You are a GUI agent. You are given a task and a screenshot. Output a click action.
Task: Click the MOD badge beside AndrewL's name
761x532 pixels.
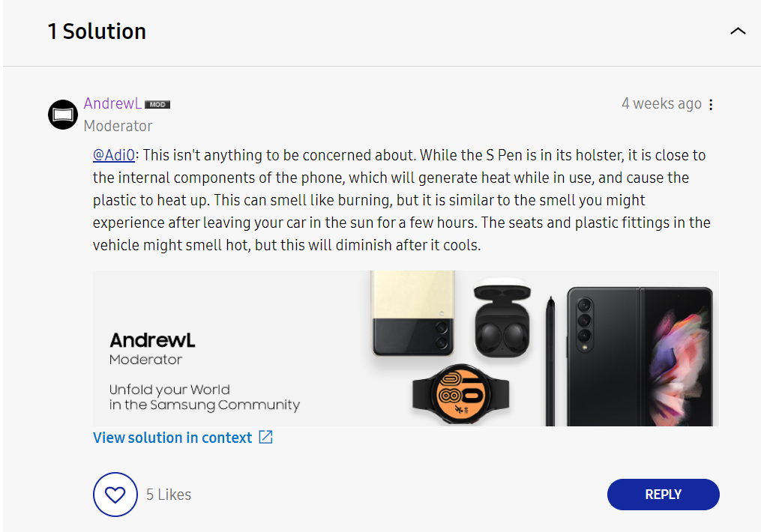pos(157,103)
